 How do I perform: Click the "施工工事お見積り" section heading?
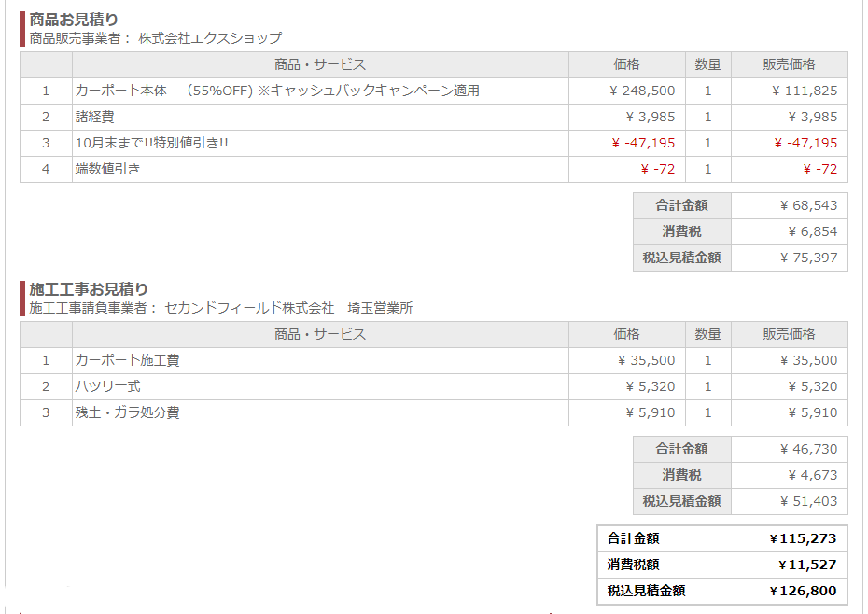coord(89,289)
